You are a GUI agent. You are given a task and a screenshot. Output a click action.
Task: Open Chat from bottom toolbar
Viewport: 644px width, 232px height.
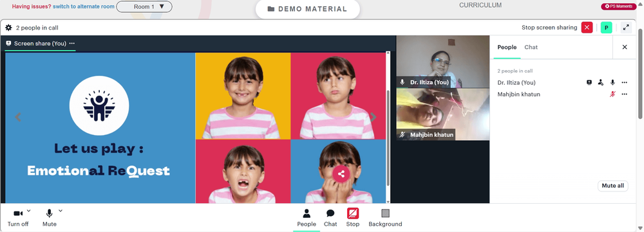330,218
